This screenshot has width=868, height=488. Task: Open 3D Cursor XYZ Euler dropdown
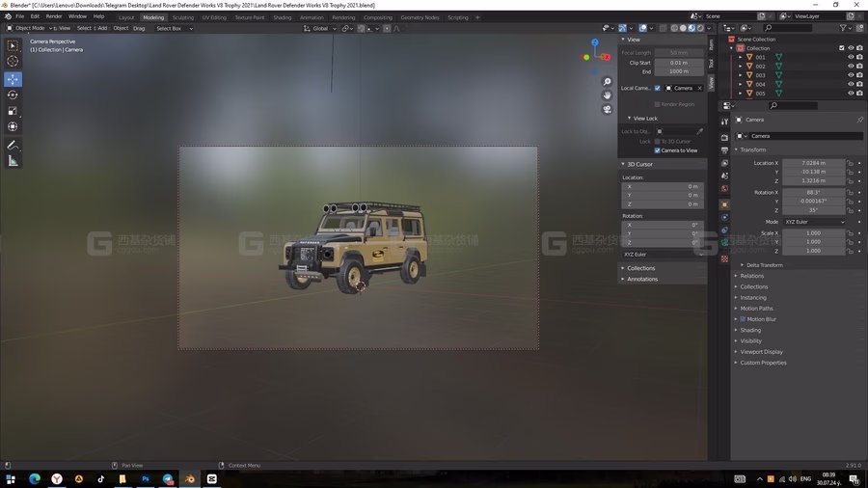click(x=663, y=255)
